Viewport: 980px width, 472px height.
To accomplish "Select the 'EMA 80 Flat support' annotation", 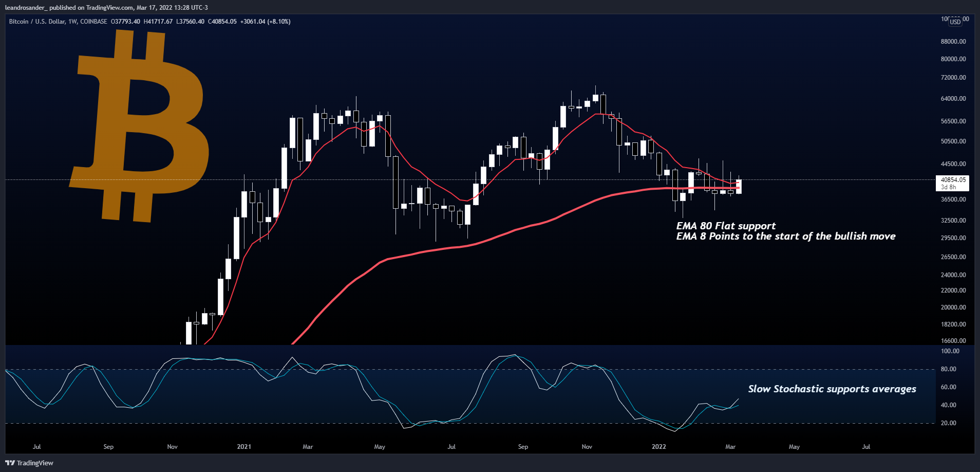I will pyautogui.click(x=726, y=226).
